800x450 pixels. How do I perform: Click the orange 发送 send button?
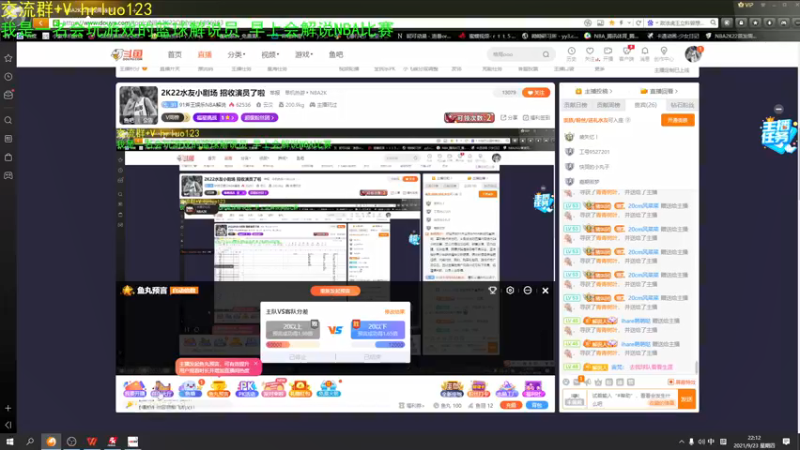pos(687,399)
